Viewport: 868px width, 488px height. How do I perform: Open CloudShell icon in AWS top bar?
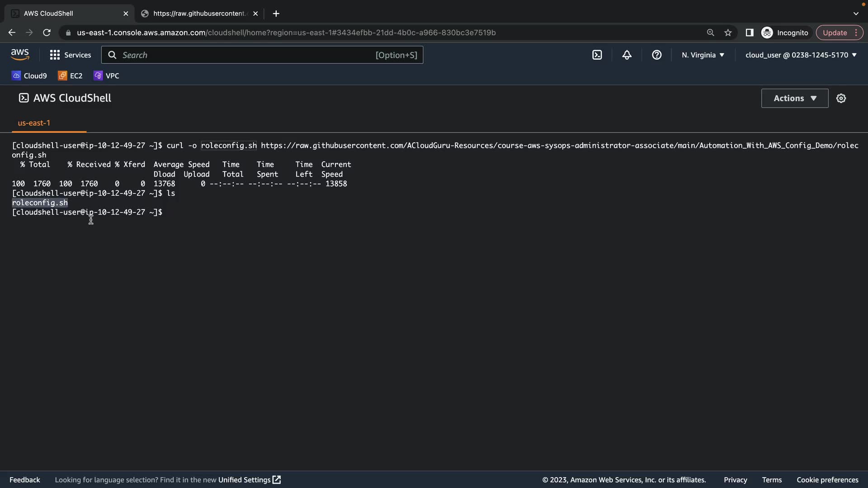[597, 55]
